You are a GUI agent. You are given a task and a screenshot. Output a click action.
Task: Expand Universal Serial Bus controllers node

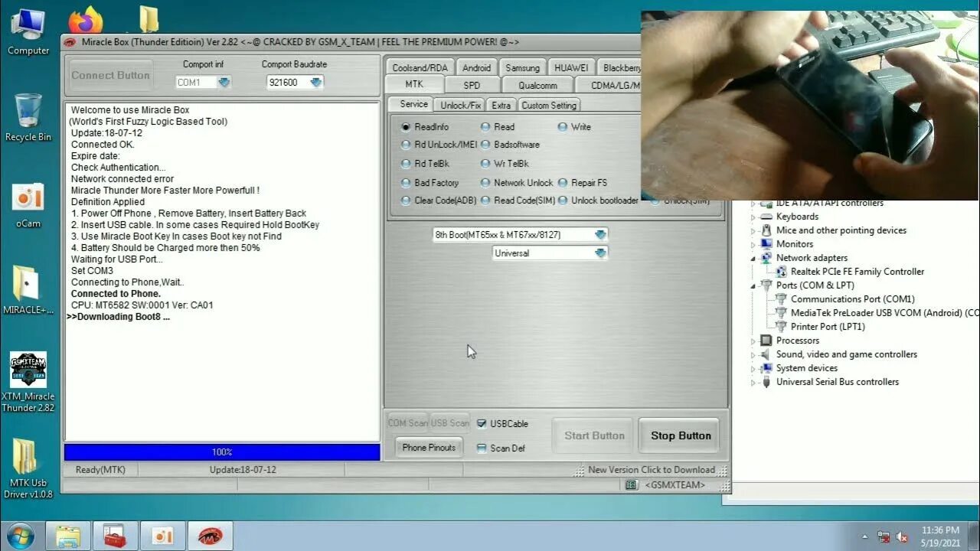click(753, 382)
